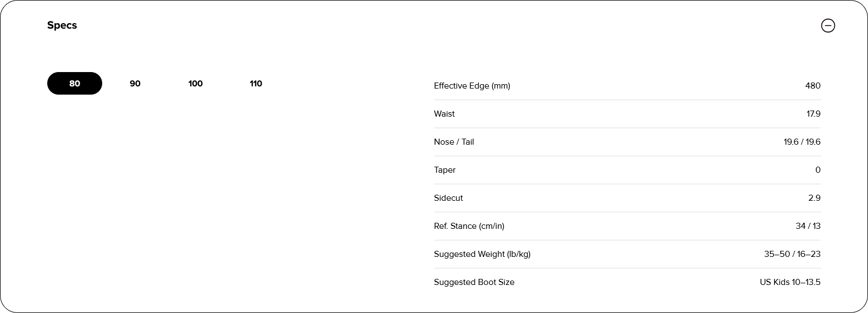Screen dimensions: 868x313
Task: Select the 80 size option
Action: click(x=75, y=84)
